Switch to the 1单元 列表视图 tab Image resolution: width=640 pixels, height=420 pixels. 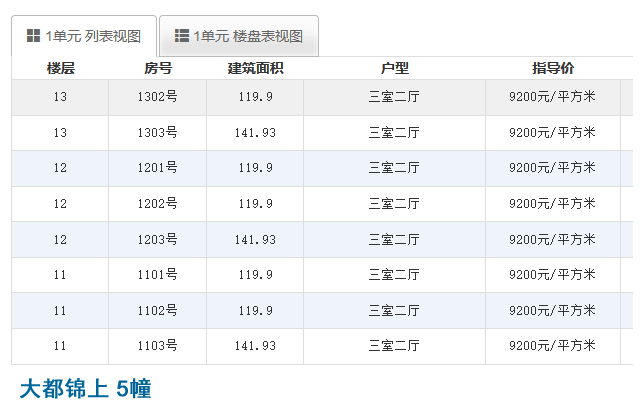point(83,36)
